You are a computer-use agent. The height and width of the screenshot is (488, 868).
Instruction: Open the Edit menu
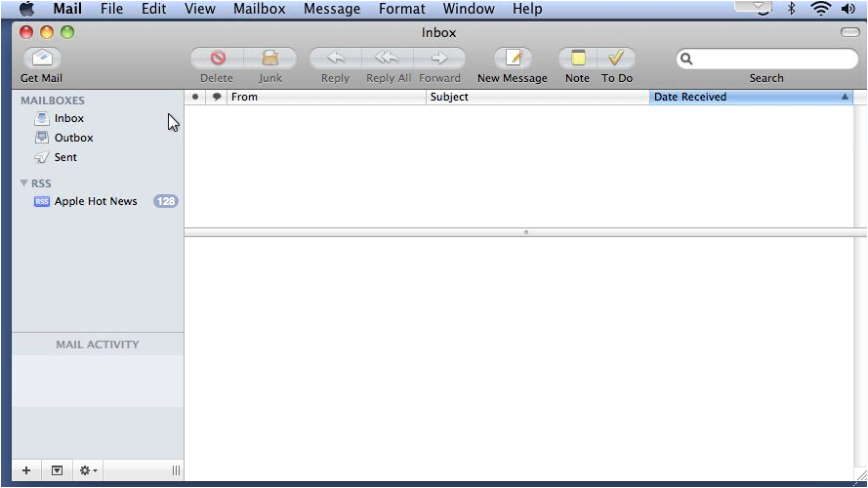coord(154,9)
